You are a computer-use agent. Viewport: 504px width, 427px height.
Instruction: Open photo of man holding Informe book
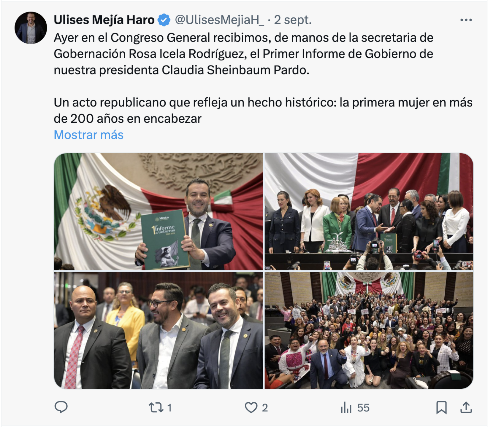(159, 211)
